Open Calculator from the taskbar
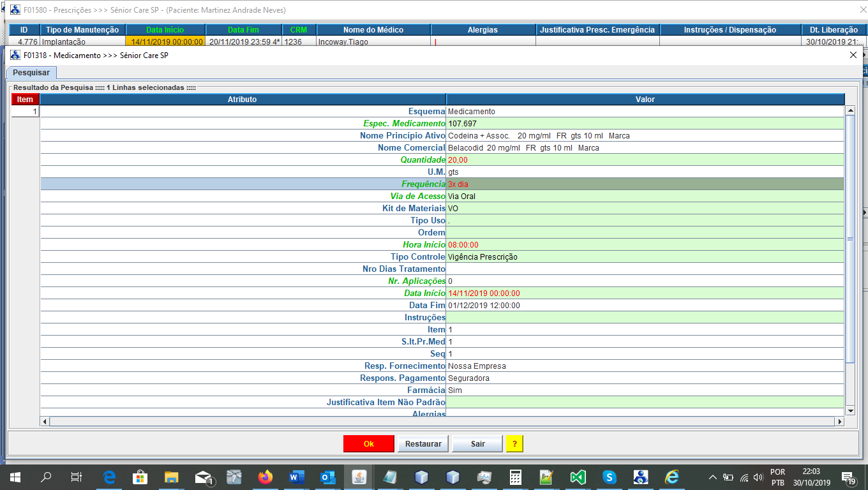This screenshot has height=490, width=868. (x=516, y=477)
